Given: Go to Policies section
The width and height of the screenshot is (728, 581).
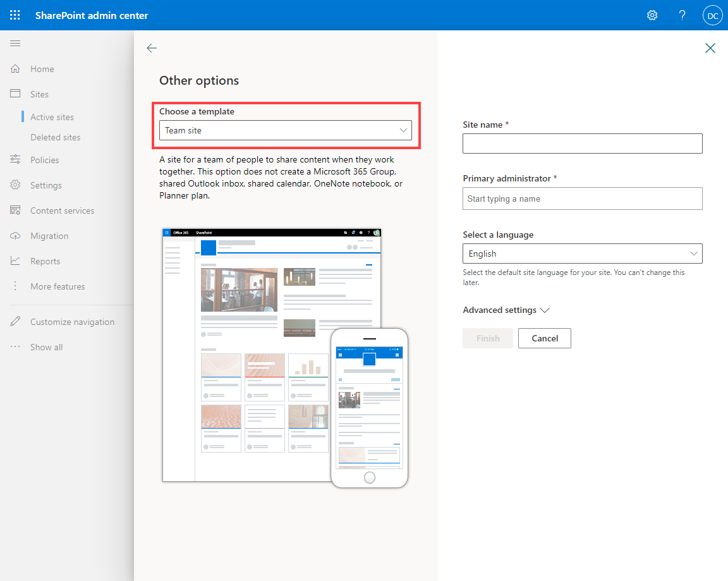Looking at the screenshot, I should pyautogui.click(x=45, y=160).
